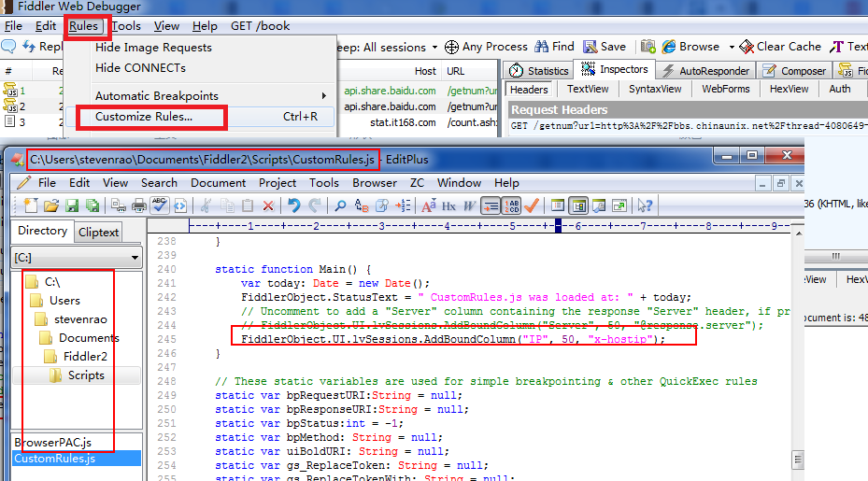Select Customize Rules... menu item
868x481 pixels.
click(x=199, y=117)
